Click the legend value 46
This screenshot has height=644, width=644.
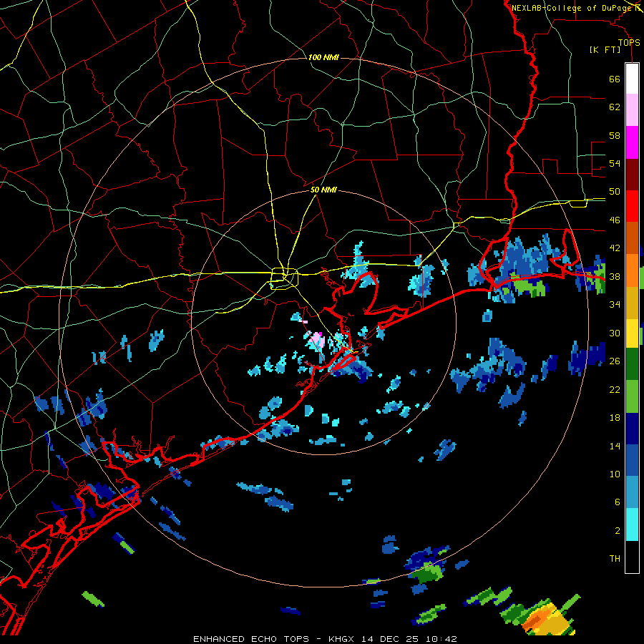tap(615, 220)
